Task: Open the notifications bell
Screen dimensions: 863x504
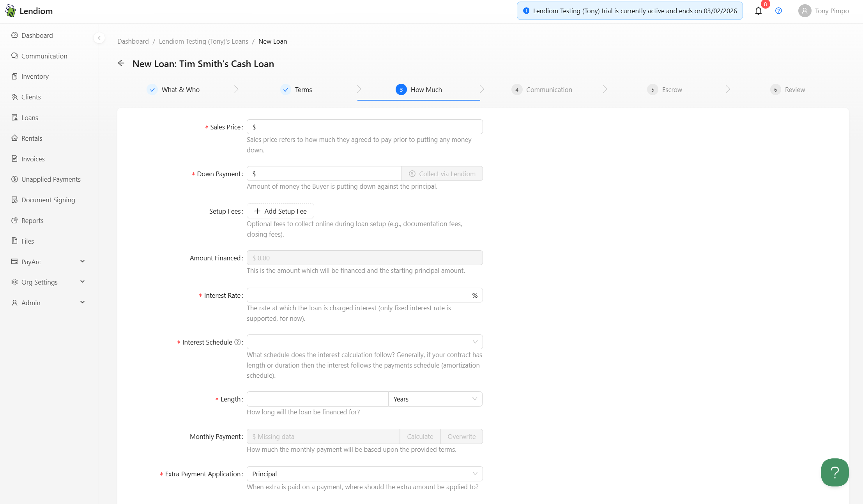Action: 758,11
